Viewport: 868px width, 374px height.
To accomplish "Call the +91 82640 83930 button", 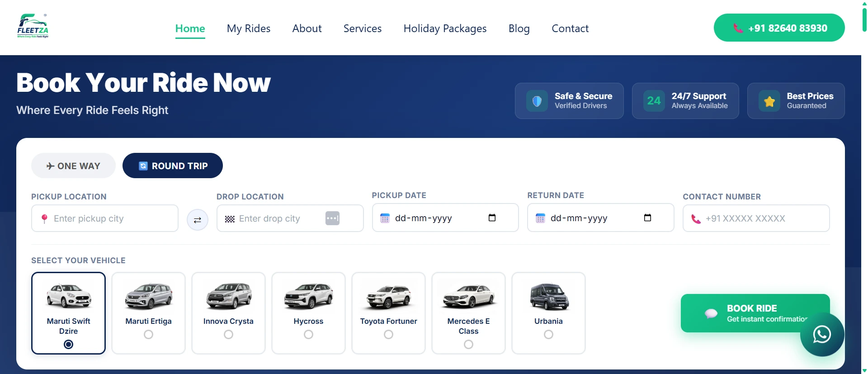I will tap(779, 28).
